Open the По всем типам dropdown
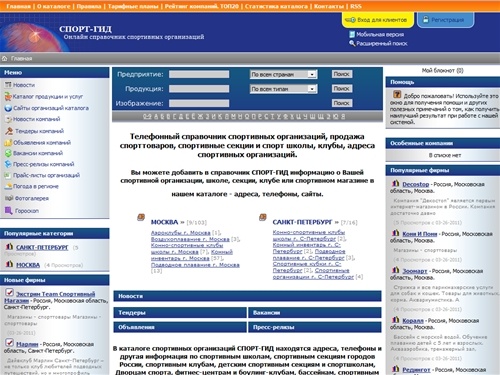The image size is (500, 375). tap(283, 89)
